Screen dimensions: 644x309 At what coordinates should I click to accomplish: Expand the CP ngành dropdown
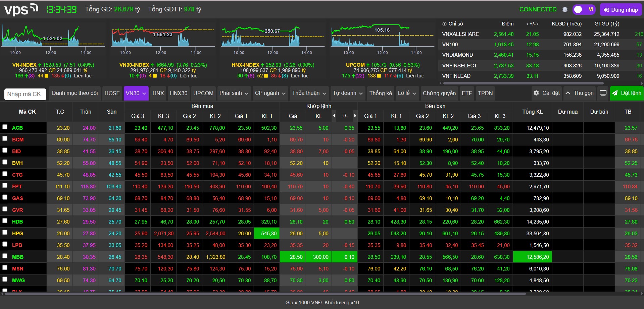[270, 93]
